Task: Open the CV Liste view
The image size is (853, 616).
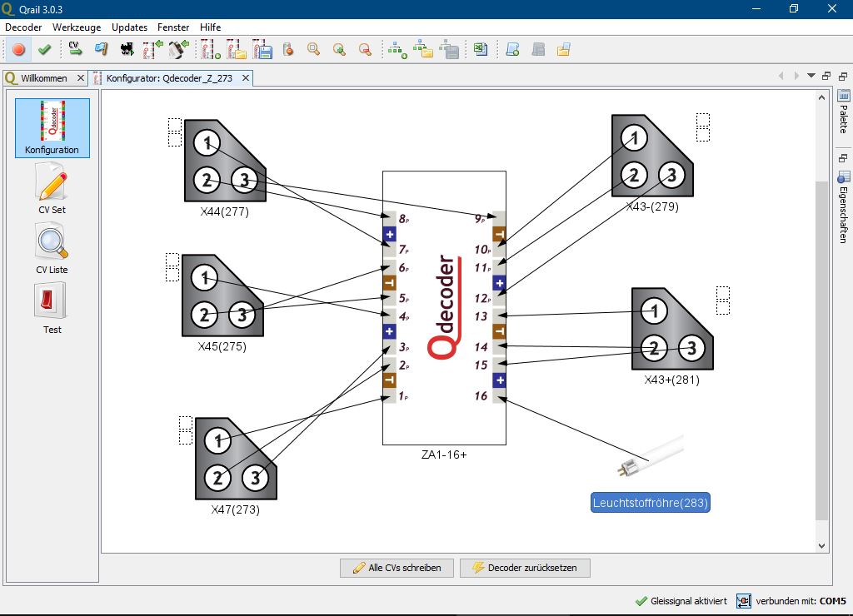Action: click(52, 250)
